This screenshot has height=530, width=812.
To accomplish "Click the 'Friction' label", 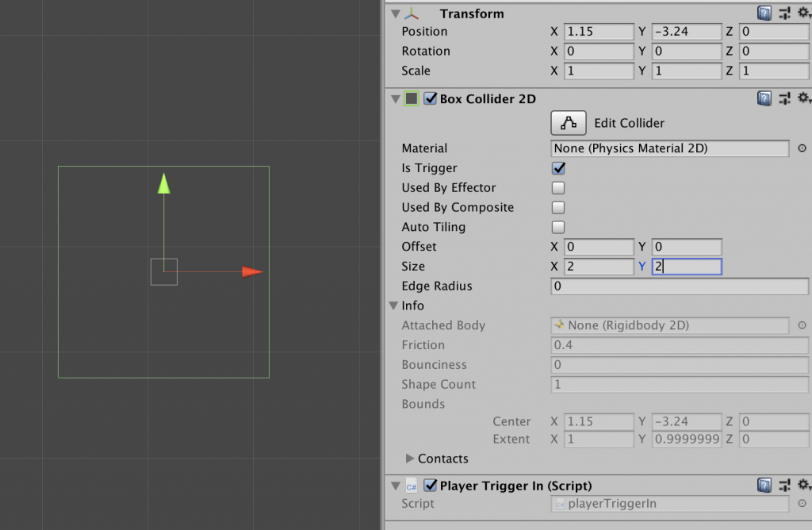I will pyautogui.click(x=423, y=345).
